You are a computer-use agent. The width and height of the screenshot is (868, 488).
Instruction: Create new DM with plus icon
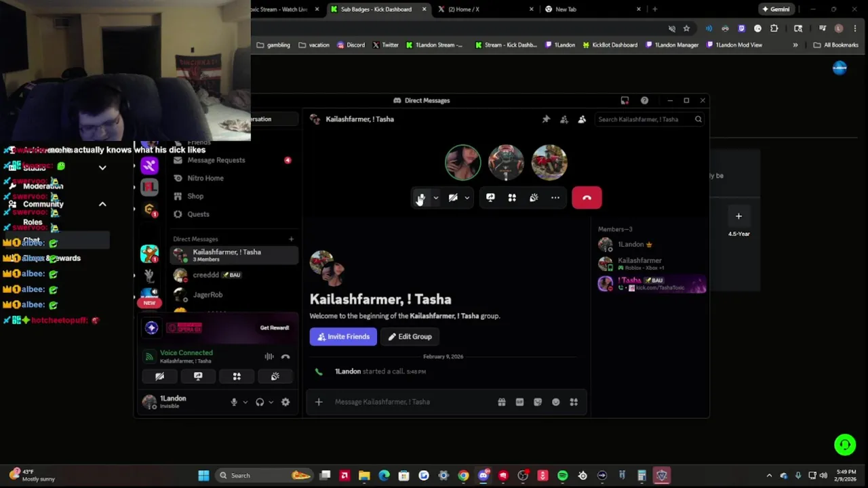[x=291, y=239]
